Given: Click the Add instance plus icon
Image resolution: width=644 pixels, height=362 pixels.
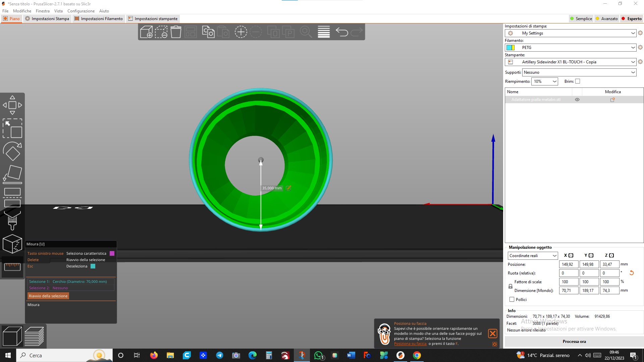Looking at the screenshot, I should (x=240, y=32).
